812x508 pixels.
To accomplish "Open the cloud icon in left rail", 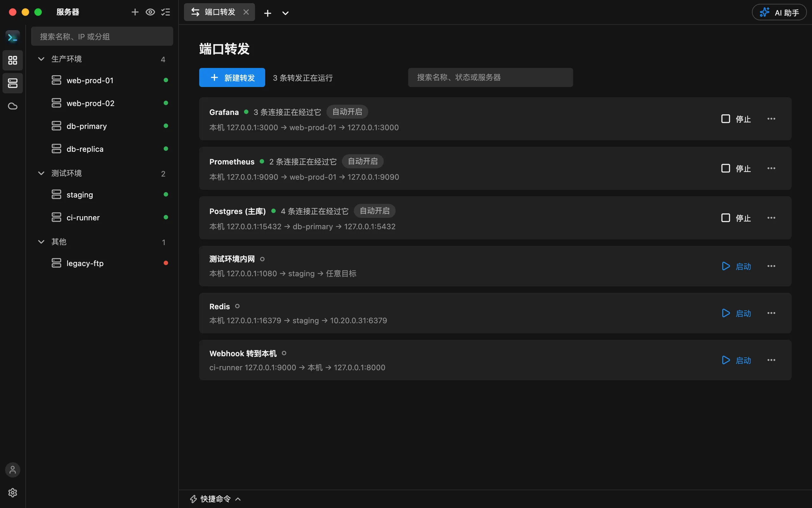I will 13,106.
